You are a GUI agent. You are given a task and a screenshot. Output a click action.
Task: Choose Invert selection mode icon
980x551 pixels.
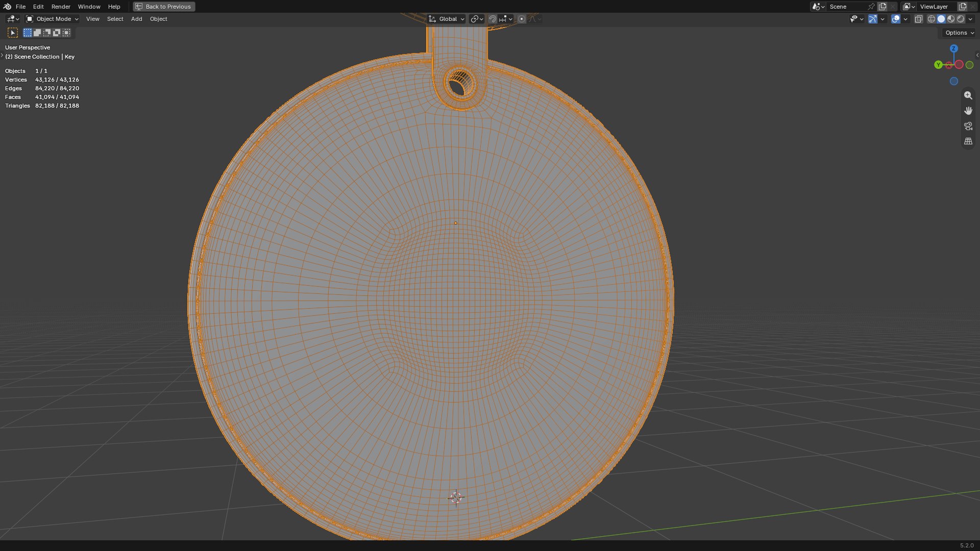[x=57, y=33]
